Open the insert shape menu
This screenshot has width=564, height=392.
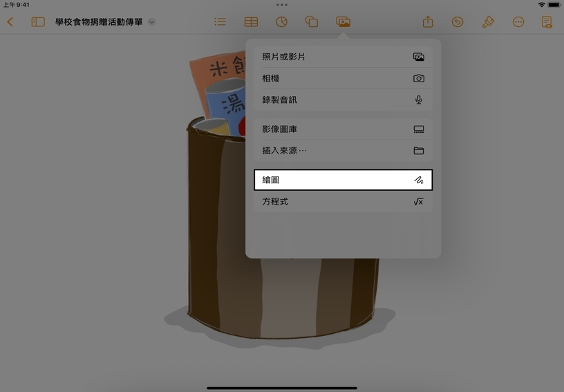(312, 22)
